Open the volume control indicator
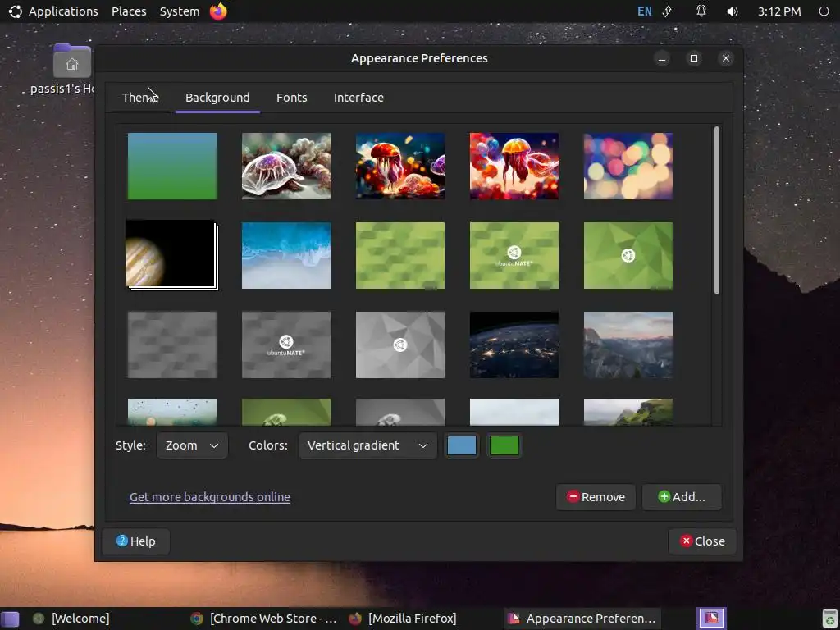The image size is (840, 630). pos(733,11)
